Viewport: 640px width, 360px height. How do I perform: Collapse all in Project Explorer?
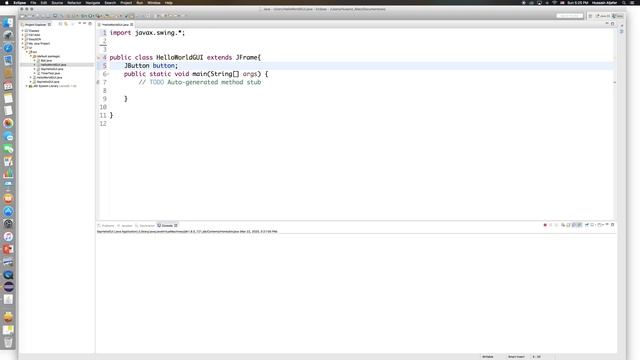pyautogui.click(x=60, y=24)
